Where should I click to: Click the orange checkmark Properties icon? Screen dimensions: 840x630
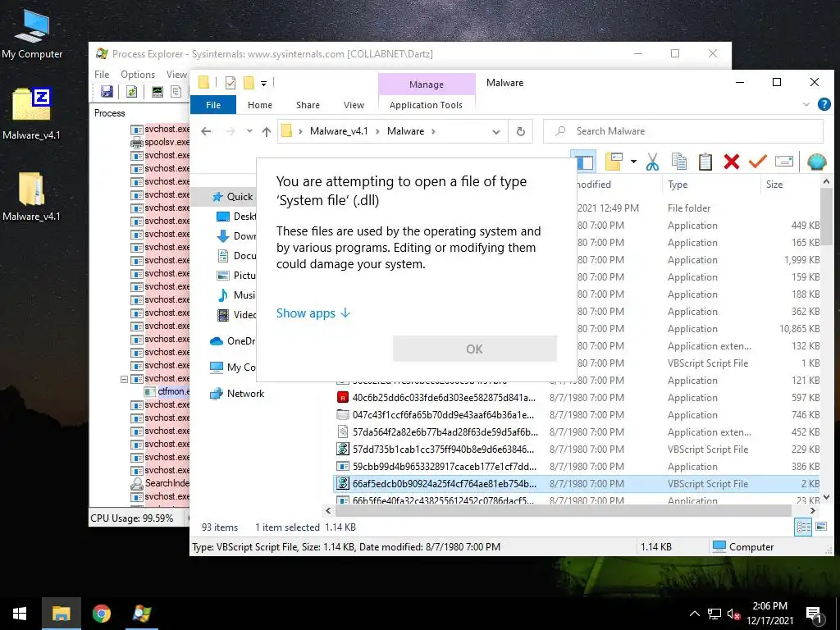tap(757, 162)
